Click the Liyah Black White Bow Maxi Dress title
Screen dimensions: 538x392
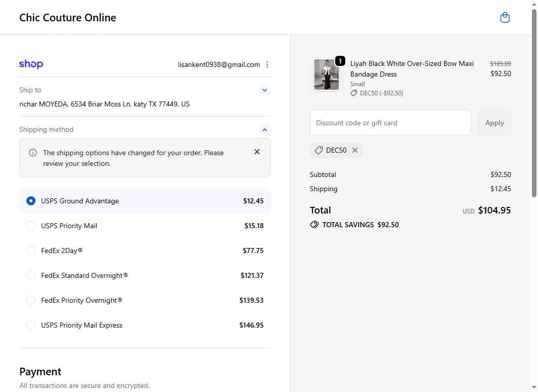point(412,69)
